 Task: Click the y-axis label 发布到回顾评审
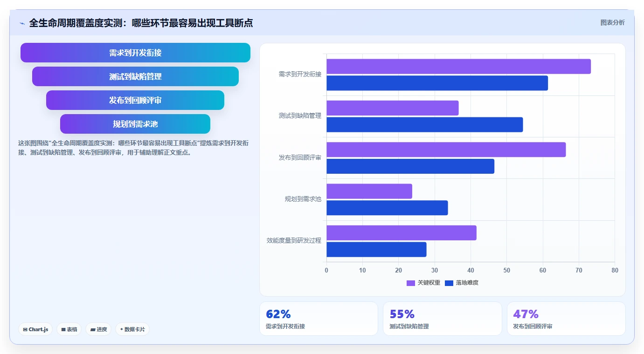click(300, 157)
